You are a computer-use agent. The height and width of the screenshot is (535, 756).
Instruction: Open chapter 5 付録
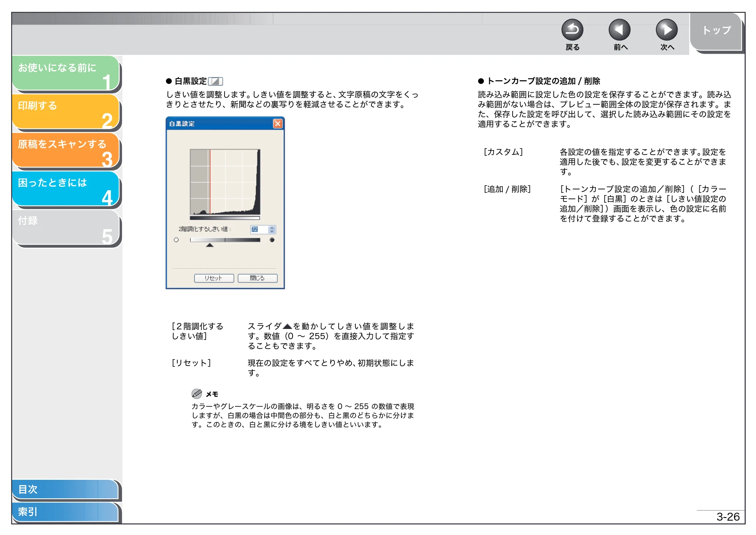coord(65,227)
